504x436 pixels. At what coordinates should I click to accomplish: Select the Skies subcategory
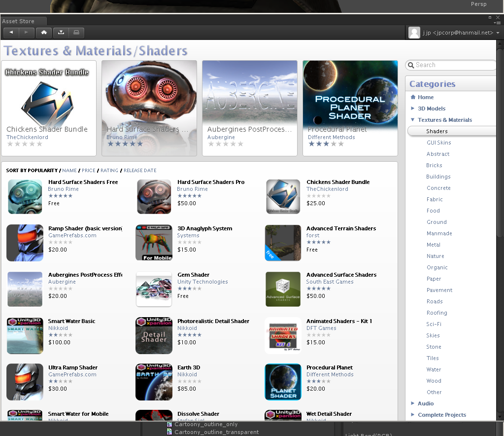pyautogui.click(x=433, y=335)
